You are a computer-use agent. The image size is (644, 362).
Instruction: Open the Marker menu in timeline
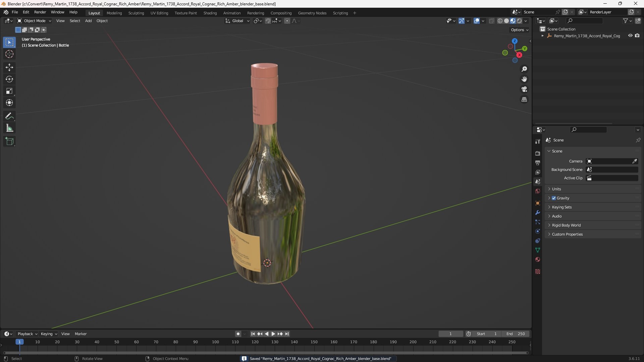[x=80, y=334]
